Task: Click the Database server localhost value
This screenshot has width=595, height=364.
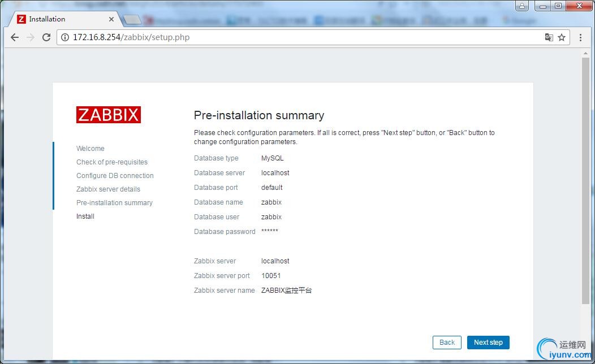Action: 275,173
